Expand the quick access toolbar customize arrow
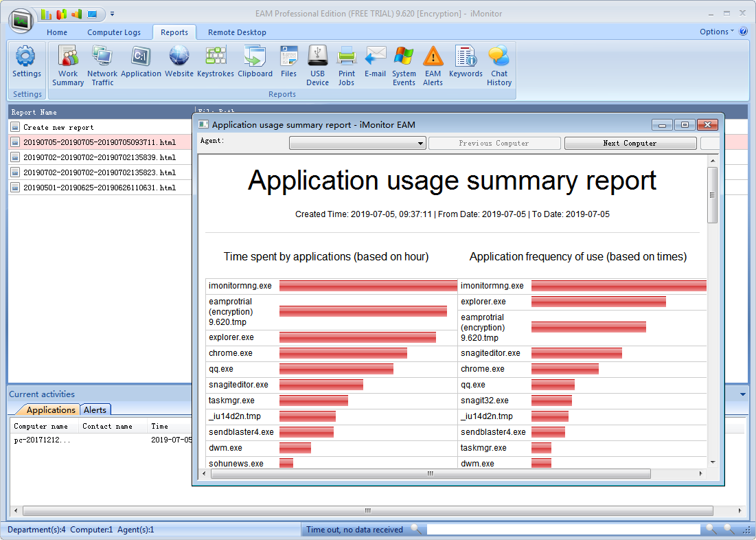Viewport: 756px width, 540px height. pyautogui.click(x=112, y=14)
